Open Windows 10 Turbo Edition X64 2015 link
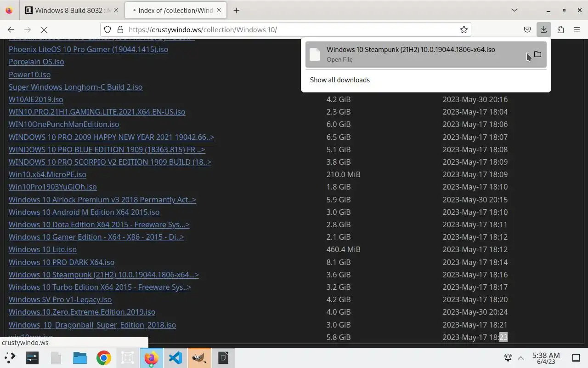Viewport: 588px width, 368px height. (x=100, y=287)
